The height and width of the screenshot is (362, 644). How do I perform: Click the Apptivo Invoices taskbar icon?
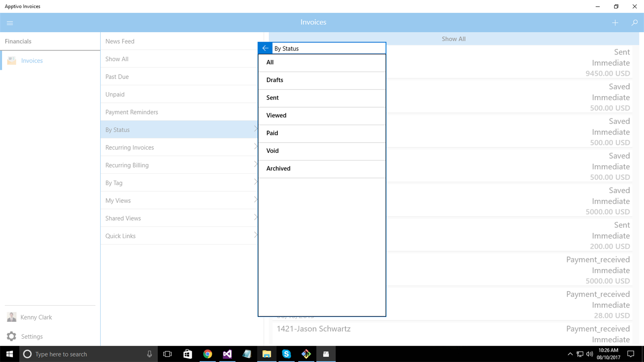[x=326, y=354]
